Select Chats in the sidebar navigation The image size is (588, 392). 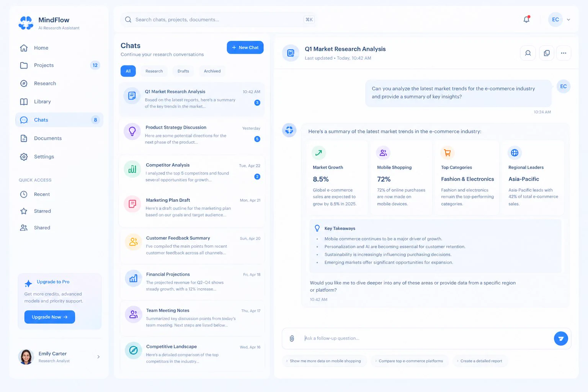tap(59, 120)
